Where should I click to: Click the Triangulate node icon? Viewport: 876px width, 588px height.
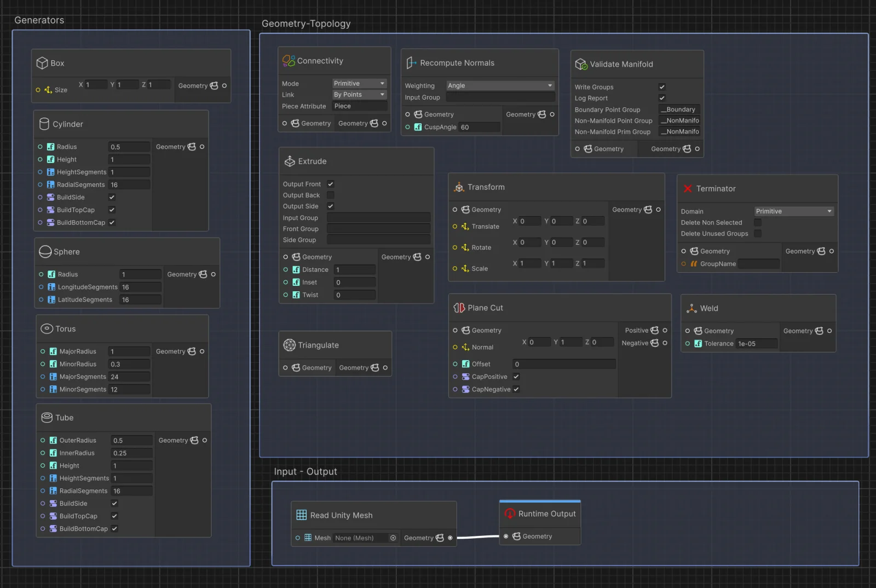pyautogui.click(x=289, y=345)
